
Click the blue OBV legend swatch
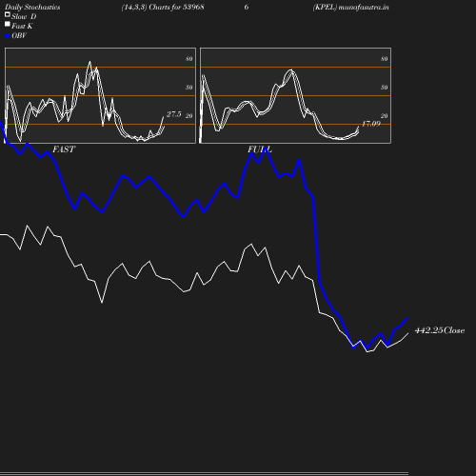(8, 36)
